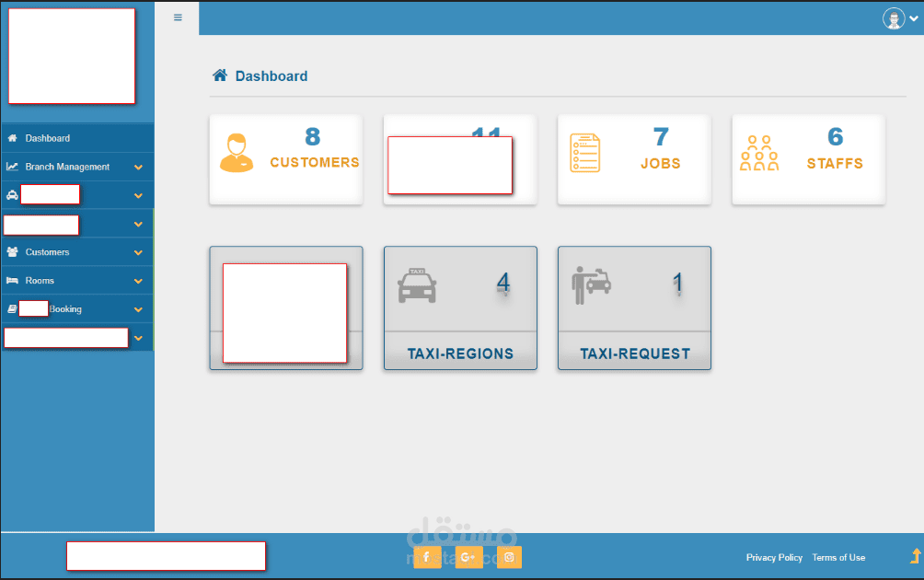Click the number 1 on Taxi-Request
924x580 pixels.
tap(677, 283)
